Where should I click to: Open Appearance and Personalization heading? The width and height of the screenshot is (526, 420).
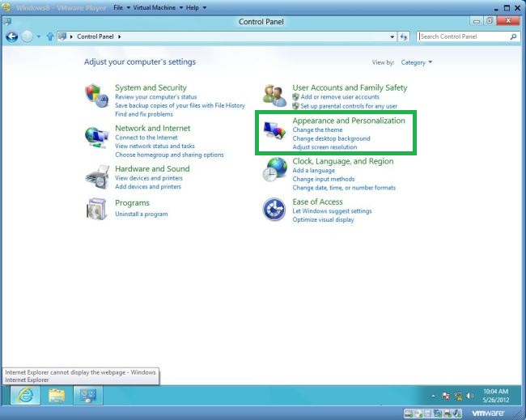pos(349,121)
